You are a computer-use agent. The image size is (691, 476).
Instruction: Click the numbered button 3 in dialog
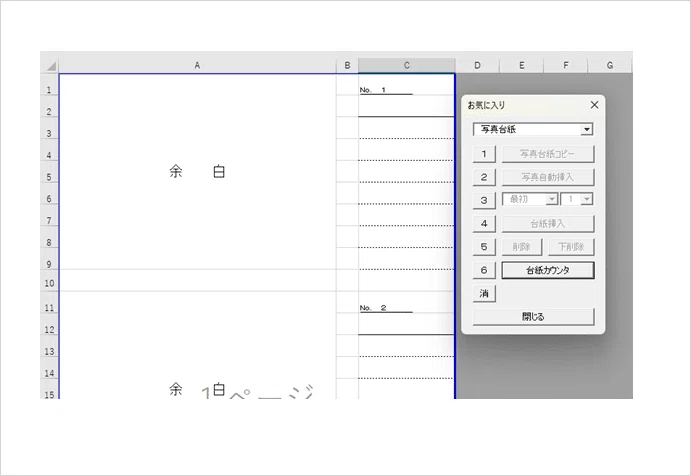coord(484,200)
